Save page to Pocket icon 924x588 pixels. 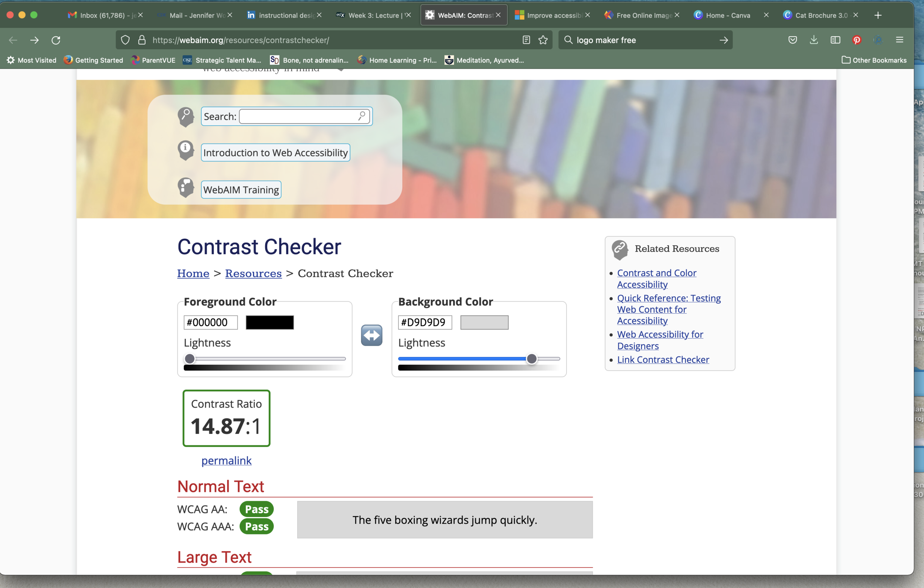(x=792, y=40)
